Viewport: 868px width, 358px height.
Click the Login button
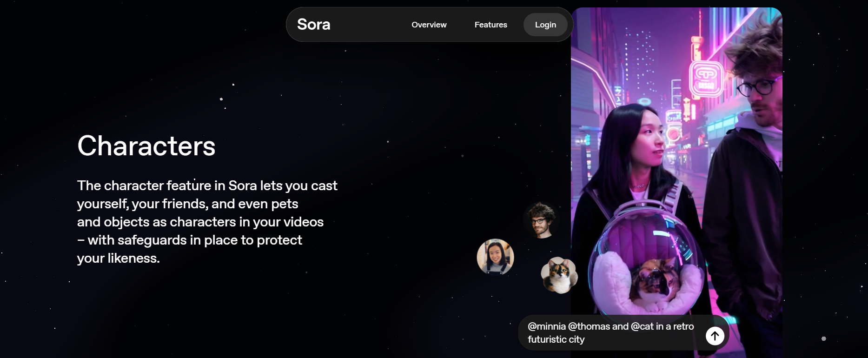coord(545,25)
